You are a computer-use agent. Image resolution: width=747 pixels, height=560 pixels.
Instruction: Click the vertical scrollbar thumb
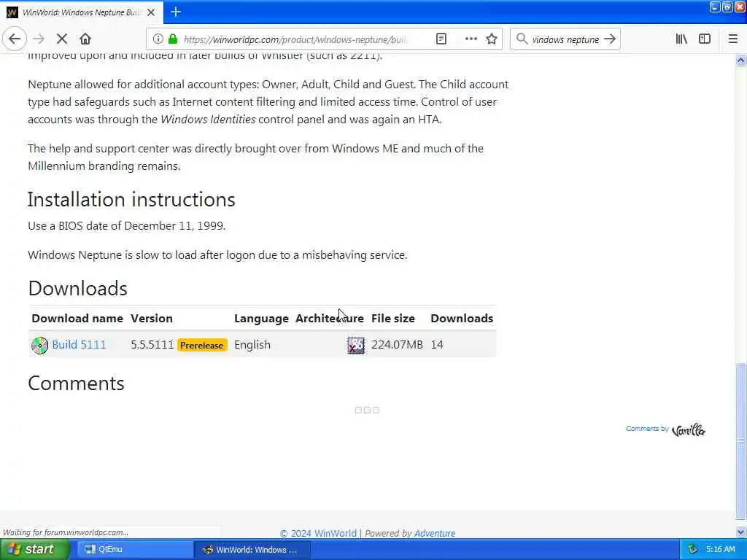741,441
